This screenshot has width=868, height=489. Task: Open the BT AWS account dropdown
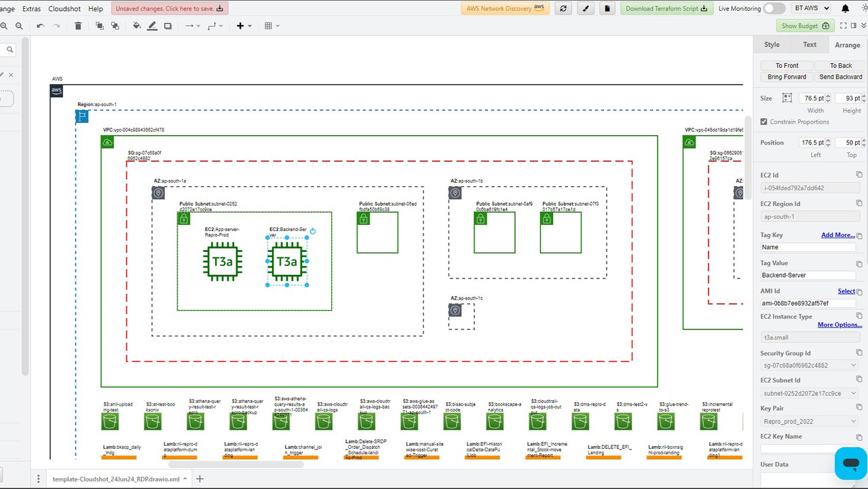(x=812, y=9)
